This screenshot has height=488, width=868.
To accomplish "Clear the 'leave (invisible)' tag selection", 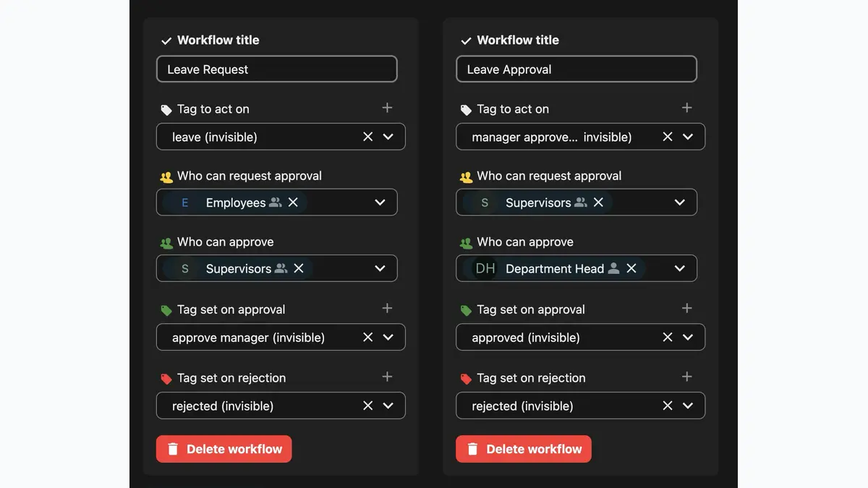I will click(367, 137).
